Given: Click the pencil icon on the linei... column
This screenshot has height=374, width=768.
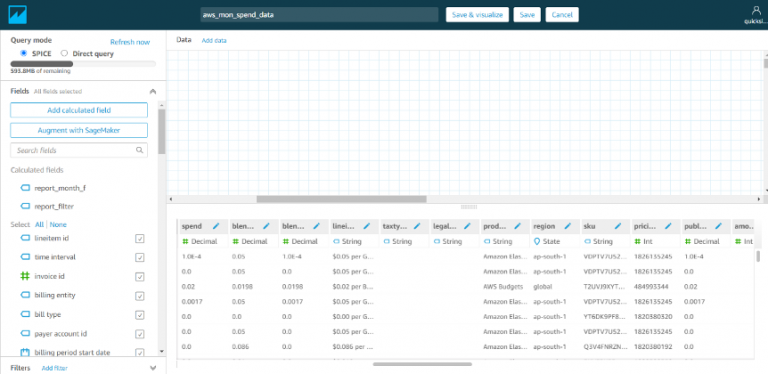Looking at the screenshot, I should [x=367, y=226].
